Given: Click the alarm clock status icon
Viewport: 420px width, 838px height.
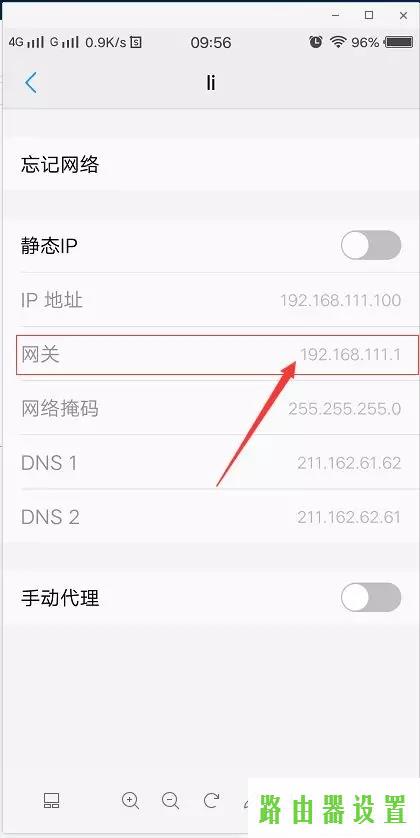Looking at the screenshot, I should click(316, 42).
